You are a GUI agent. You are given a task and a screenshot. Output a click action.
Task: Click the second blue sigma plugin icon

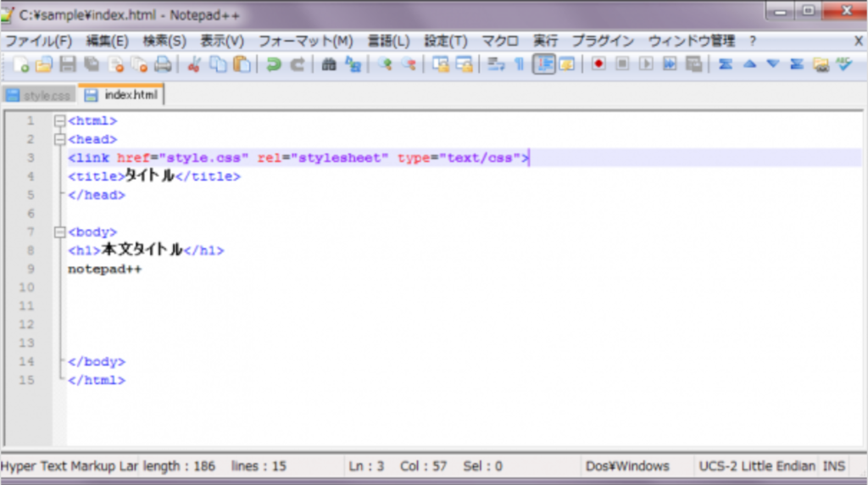point(797,64)
